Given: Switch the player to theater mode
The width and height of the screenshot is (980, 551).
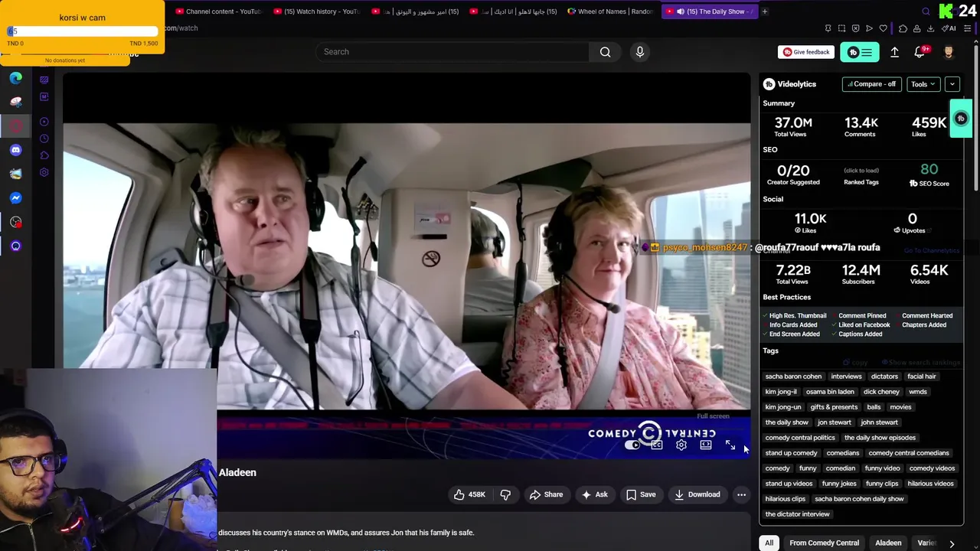Looking at the screenshot, I should coord(706,445).
